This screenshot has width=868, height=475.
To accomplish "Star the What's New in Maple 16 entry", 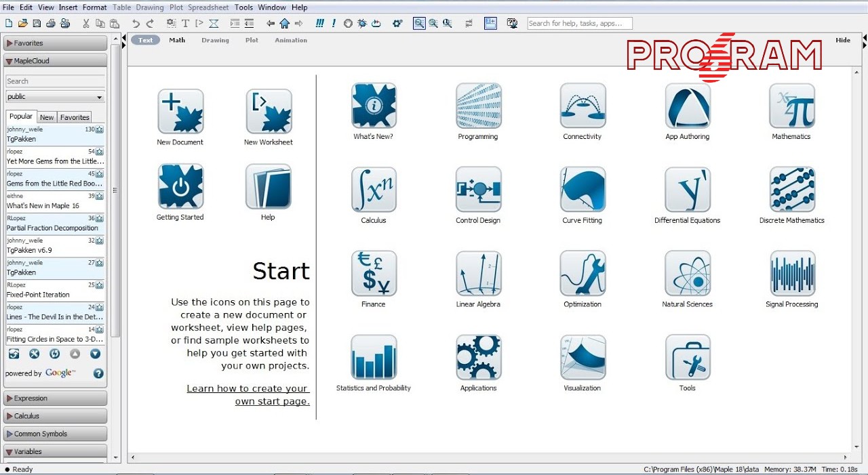I will point(100,197).
